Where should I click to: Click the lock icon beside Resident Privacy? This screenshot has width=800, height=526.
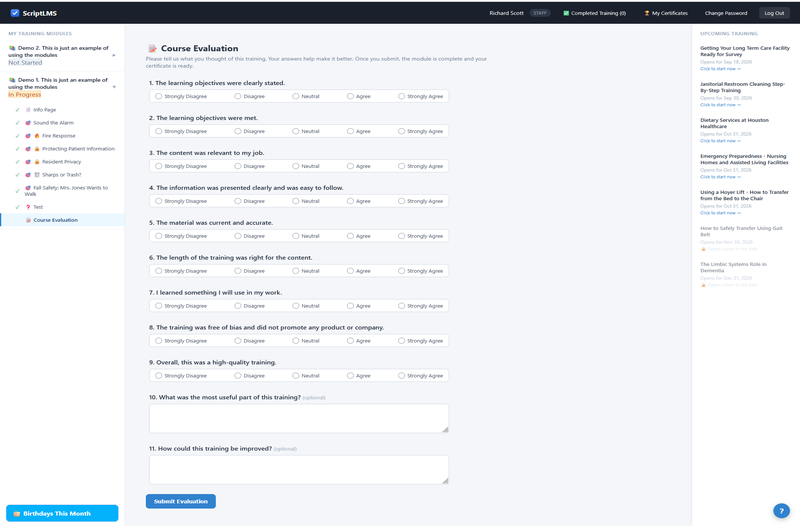pyautogui.click(x=37, y=162)
